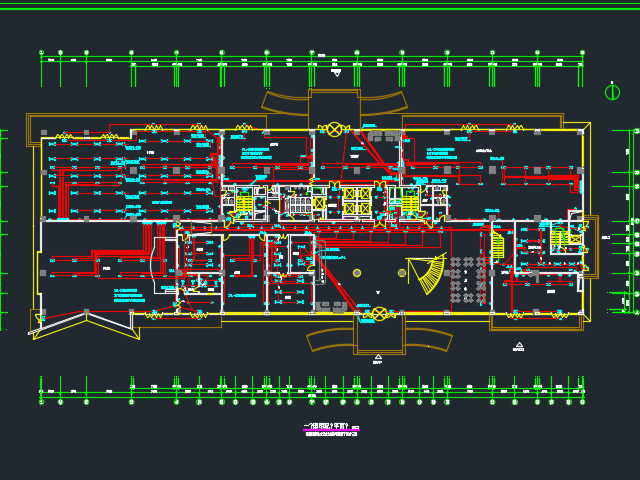Select the yellow staircase in the west core
Screen dimensions: 640x480
[x=244, y=204]
